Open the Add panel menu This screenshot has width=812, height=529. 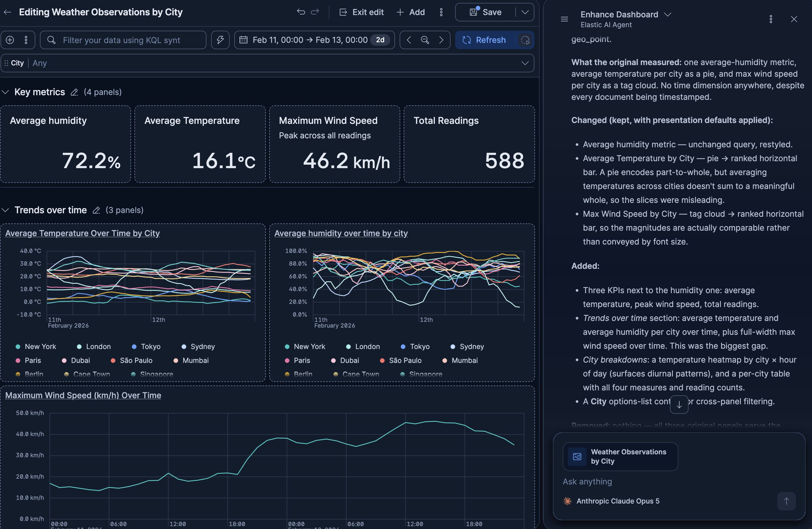coord(411,12)
